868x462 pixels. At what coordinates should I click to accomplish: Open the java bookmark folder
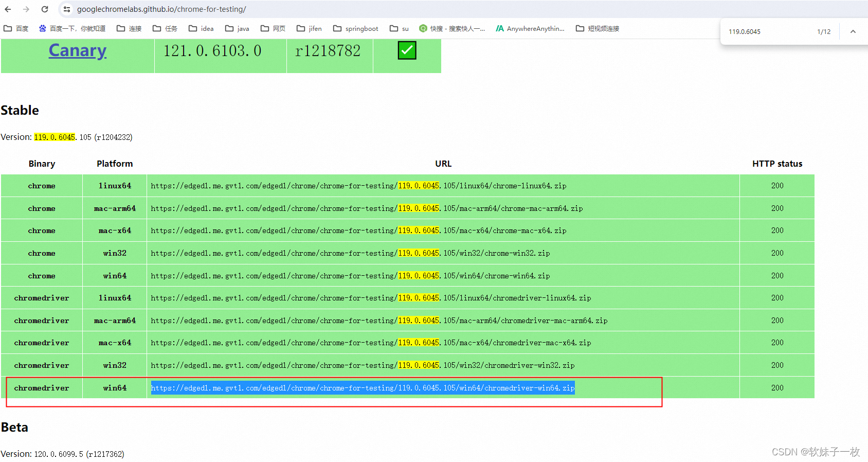point(237,29)
